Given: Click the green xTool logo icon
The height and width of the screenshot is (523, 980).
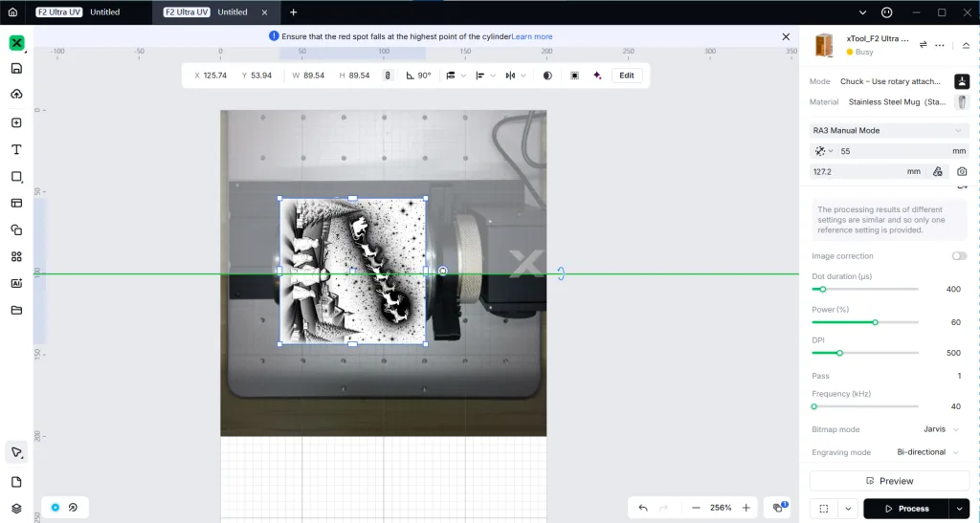Looking at the screenshot, I should pyautogui.click(x=17, y=42).
